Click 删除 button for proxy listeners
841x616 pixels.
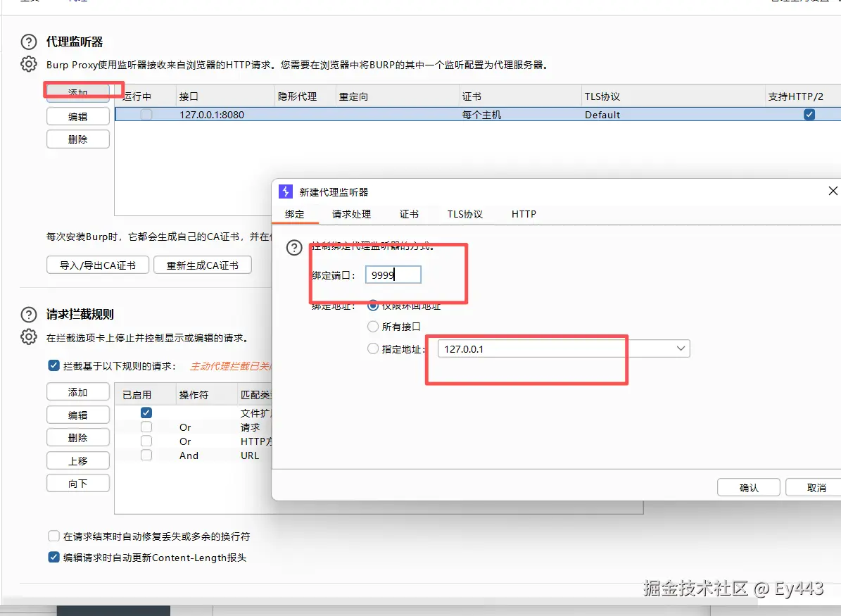[78, 139]
